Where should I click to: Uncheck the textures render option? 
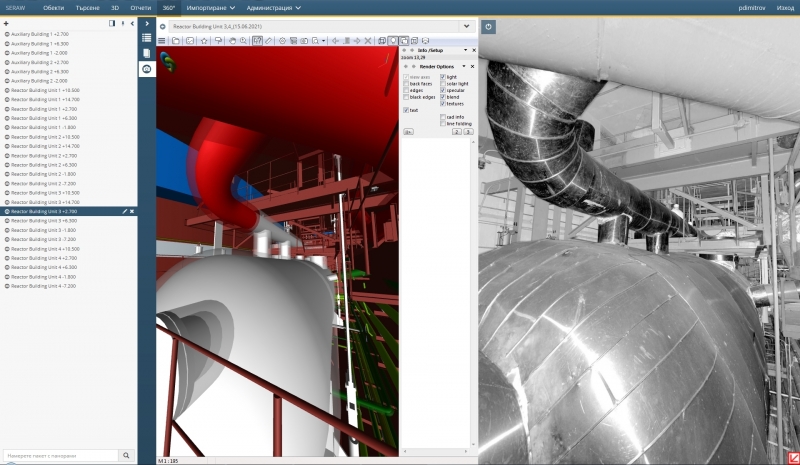tap(442, 103)
